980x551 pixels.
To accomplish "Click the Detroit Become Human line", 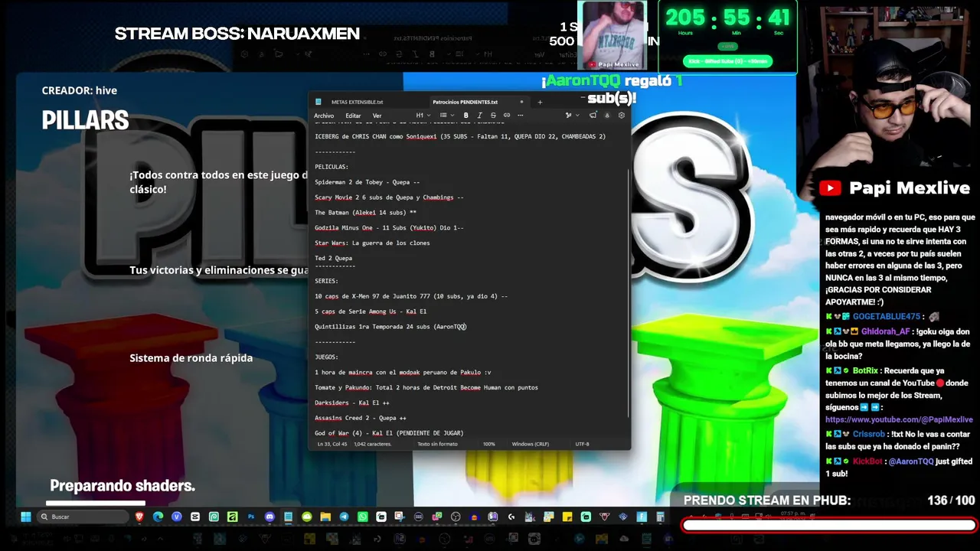I will [x=426, y=388].
